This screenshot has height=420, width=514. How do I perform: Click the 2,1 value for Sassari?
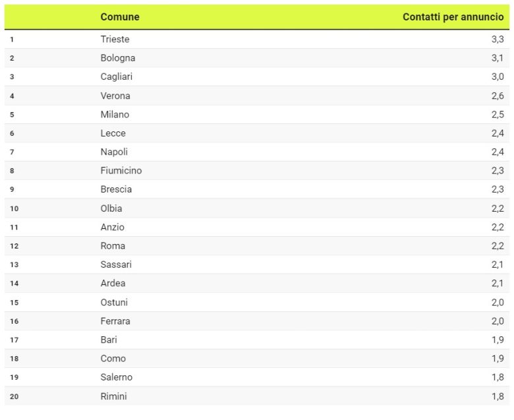click(498, 264)
